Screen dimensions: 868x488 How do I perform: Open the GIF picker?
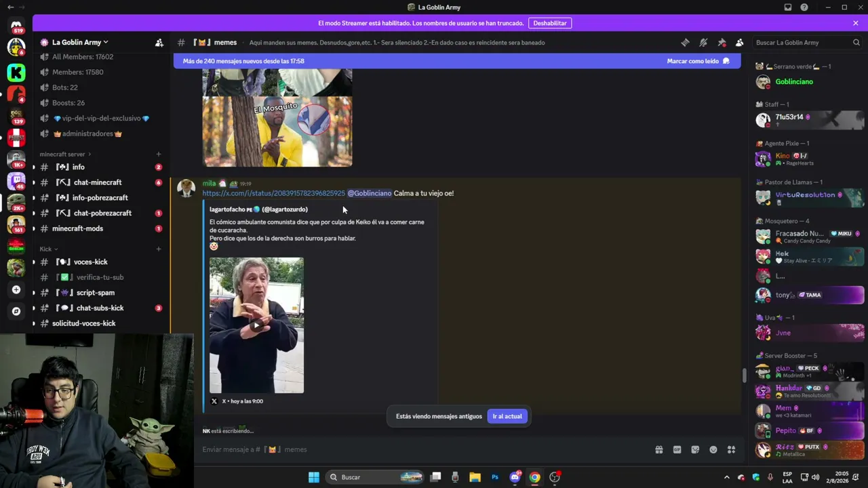(677, 449)
